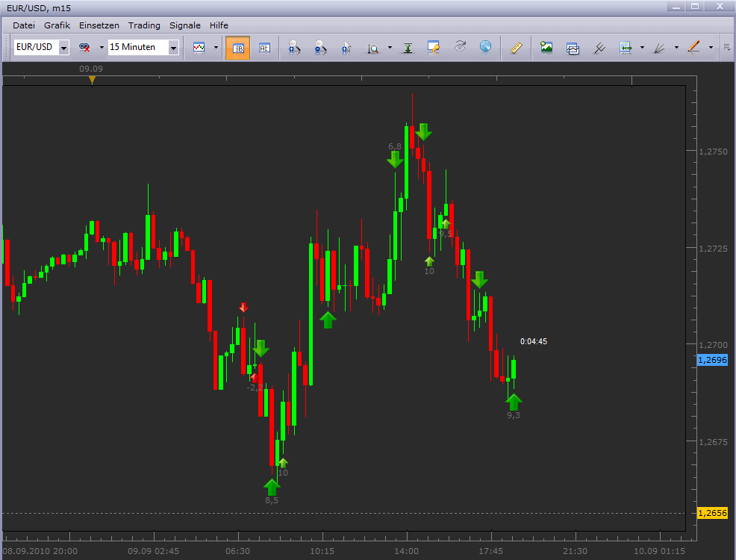Toggle the A price mode button
Image resolution: width=736 pixels, height=560 pixels.
[264, 48]
